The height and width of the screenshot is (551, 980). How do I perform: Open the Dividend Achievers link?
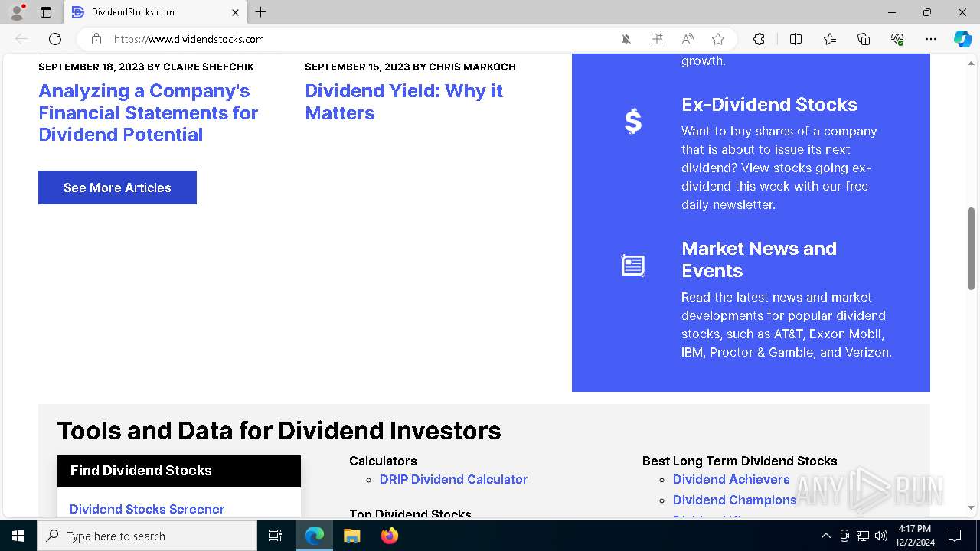(x=731, y=479)
